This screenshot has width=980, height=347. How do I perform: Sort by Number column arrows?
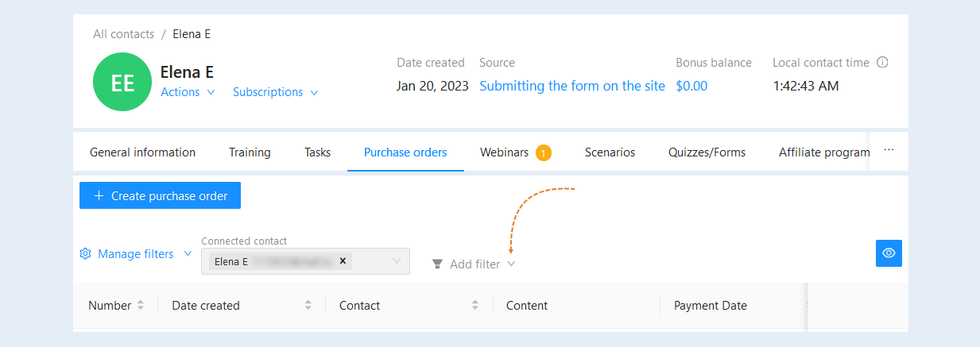pos(141,305)
